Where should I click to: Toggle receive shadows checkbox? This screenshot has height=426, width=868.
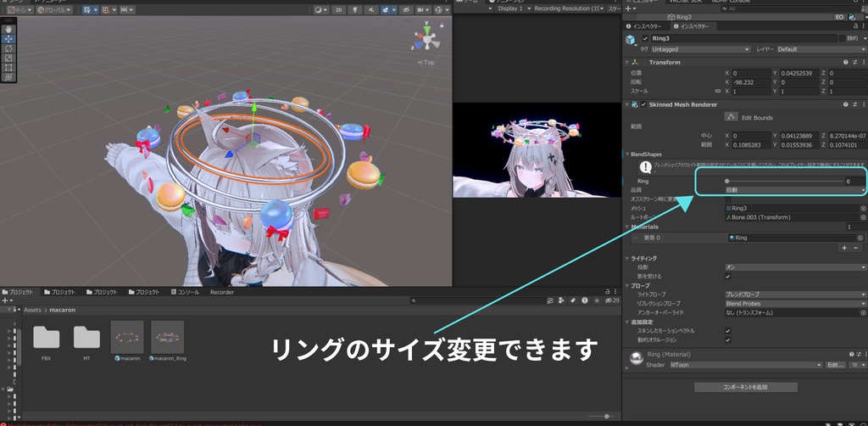(728, 276)
